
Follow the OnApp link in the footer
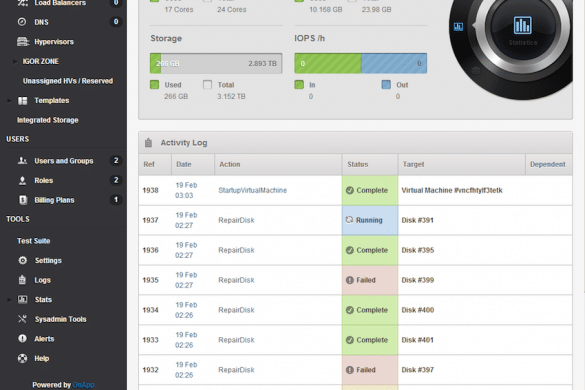pos(83,385)
